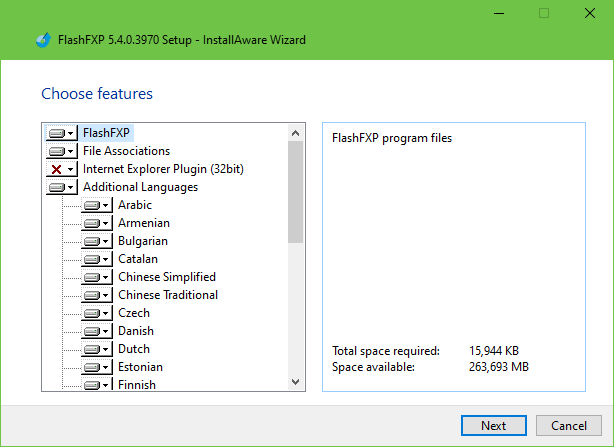
Task: Select the Bulgarian language entry
Action: [143, 241]
